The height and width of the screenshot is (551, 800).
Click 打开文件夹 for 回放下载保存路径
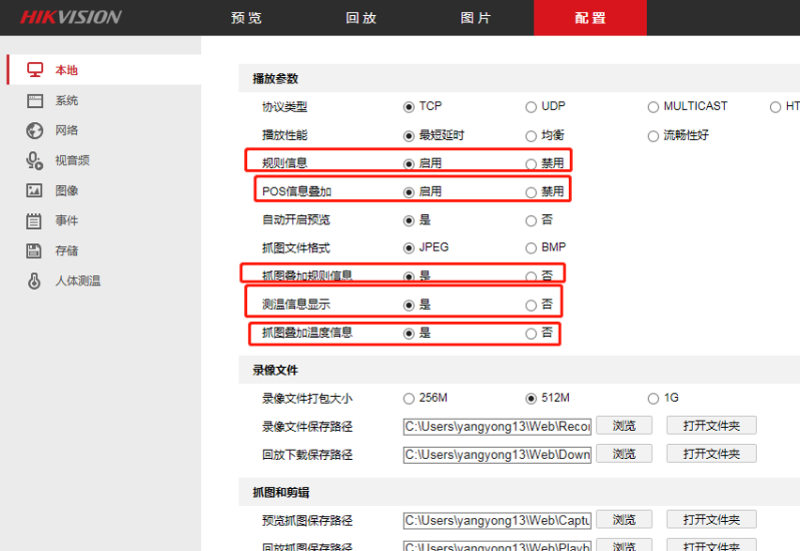pyautogui.click(x=711, y=454)
